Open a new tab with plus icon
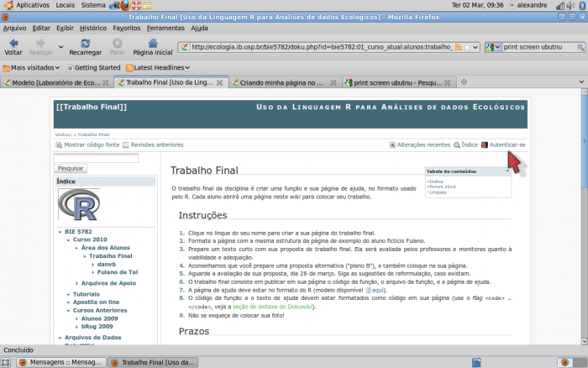Viewport: 588px width, 368px height. tap(464, 82)
